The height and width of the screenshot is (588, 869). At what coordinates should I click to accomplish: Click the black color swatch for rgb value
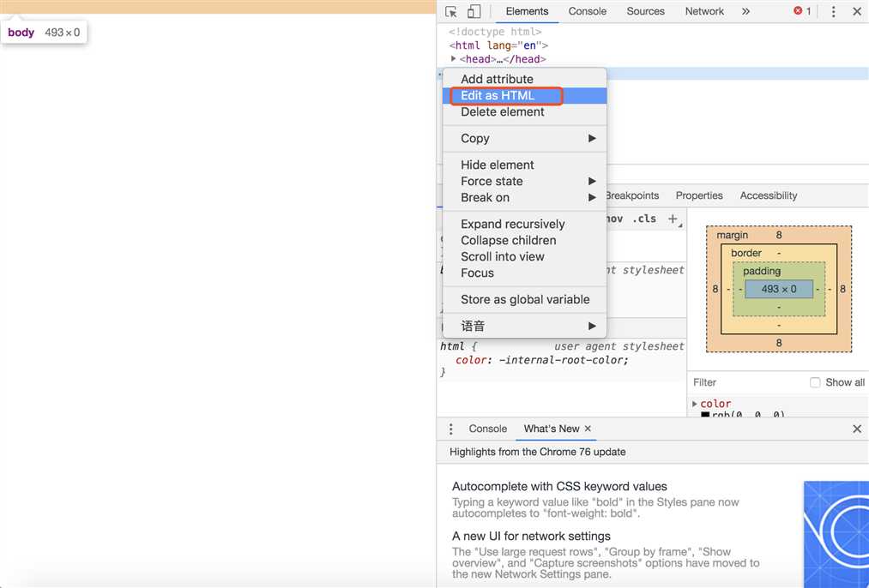point(705,414)
